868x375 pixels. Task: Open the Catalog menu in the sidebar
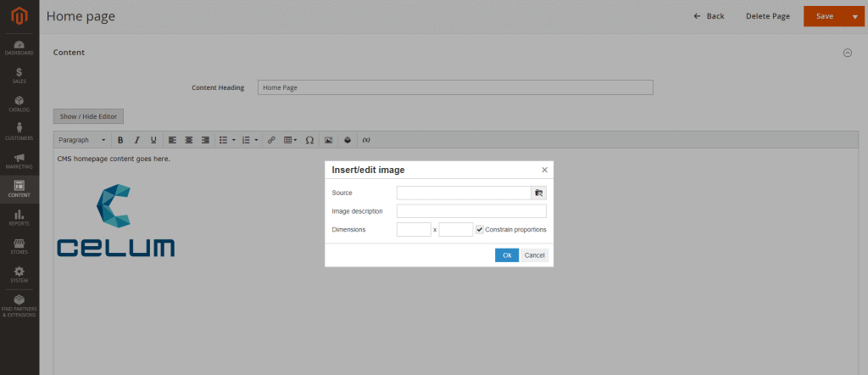tap(19, 104)
